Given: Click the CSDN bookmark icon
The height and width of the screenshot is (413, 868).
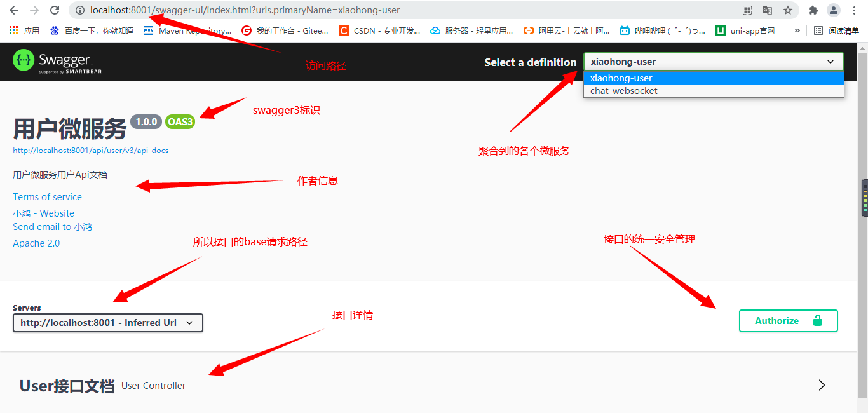Looking at the screenshot, I should (x=342, y=30).
